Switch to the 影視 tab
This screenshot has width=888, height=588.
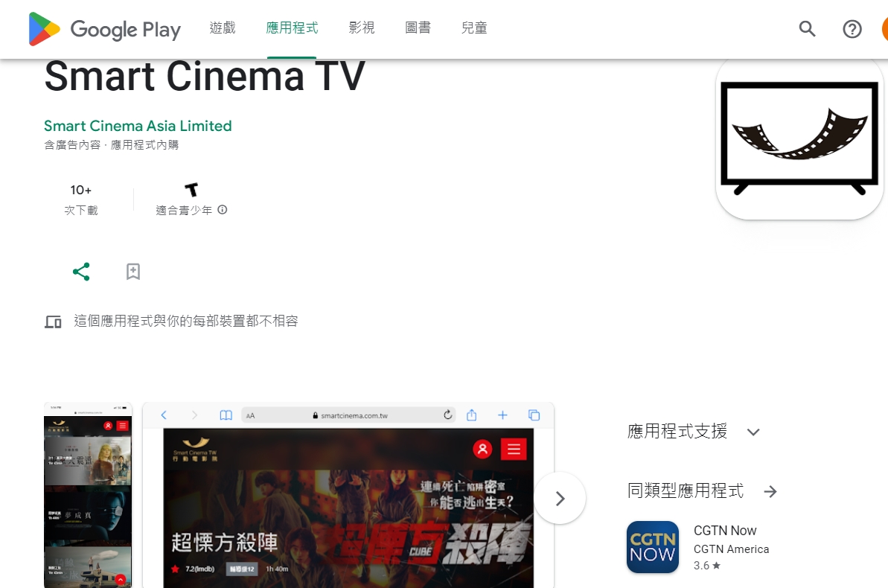click(x=361, y=28)
